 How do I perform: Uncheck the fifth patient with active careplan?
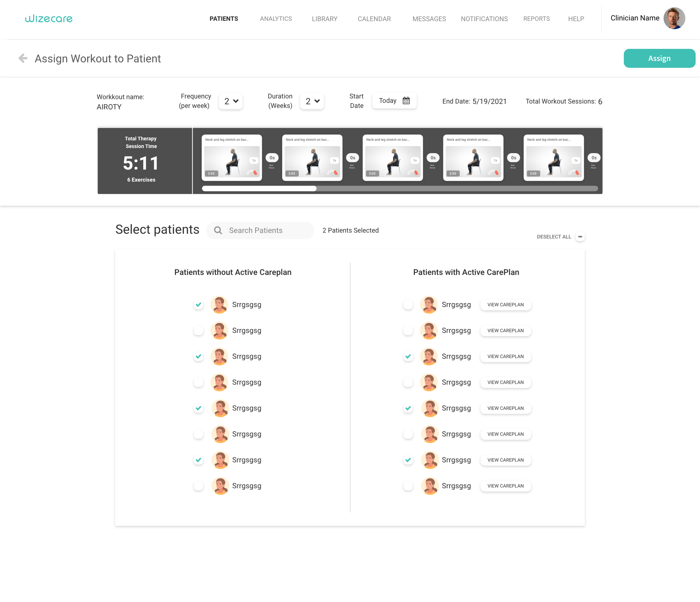(408, 408)
